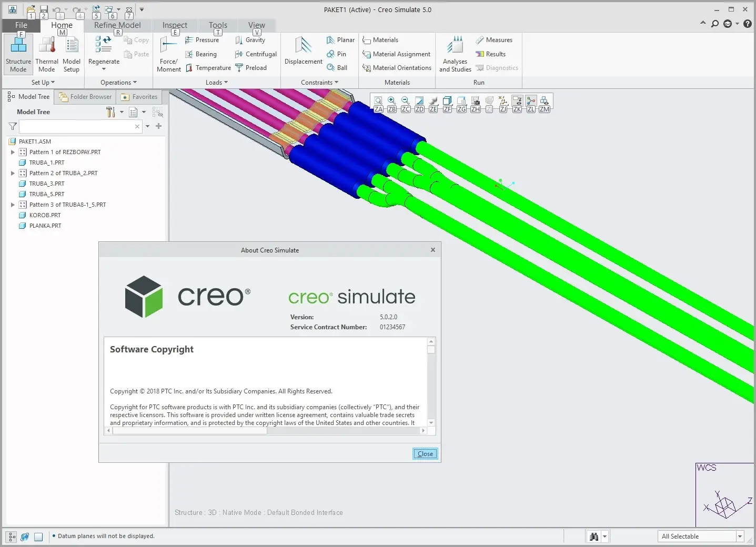
Task: Click the Refit (ZA) view icon
Action: 378,101
